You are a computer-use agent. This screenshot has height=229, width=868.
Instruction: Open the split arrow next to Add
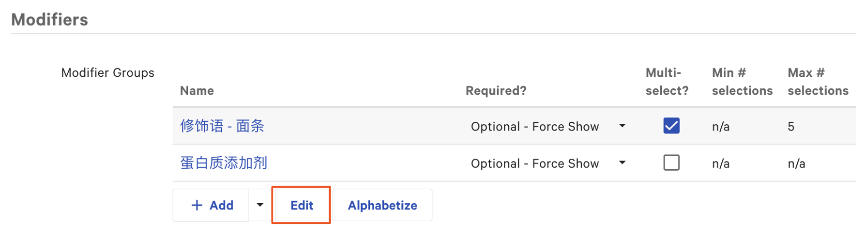[260, 205]
